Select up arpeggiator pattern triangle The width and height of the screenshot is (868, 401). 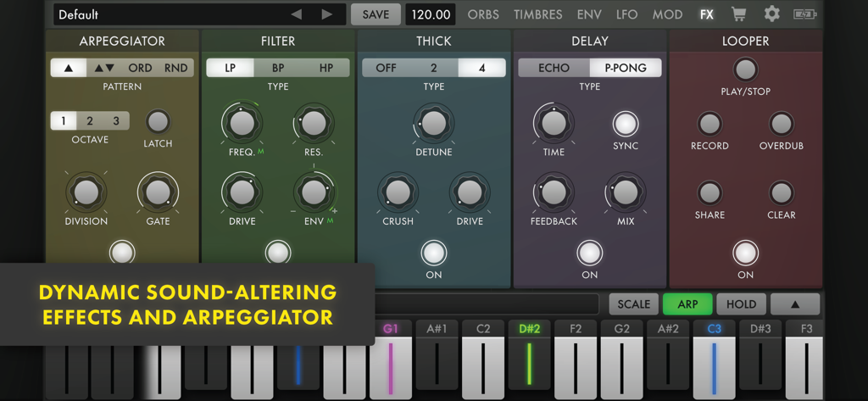coord(69,68)
